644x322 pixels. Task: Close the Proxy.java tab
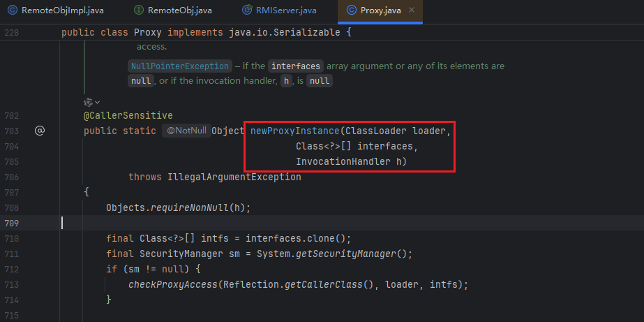point(413,10)
